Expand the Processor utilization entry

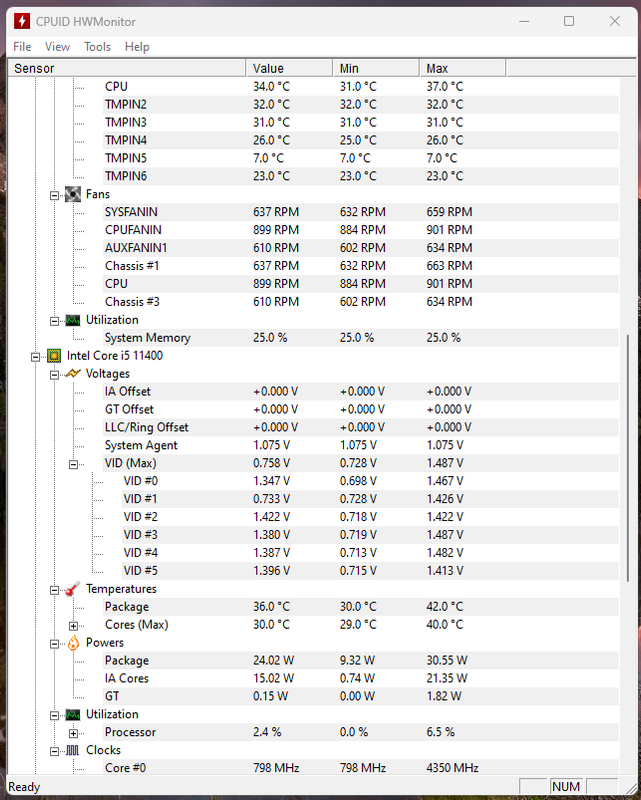(x=73, y=734)
